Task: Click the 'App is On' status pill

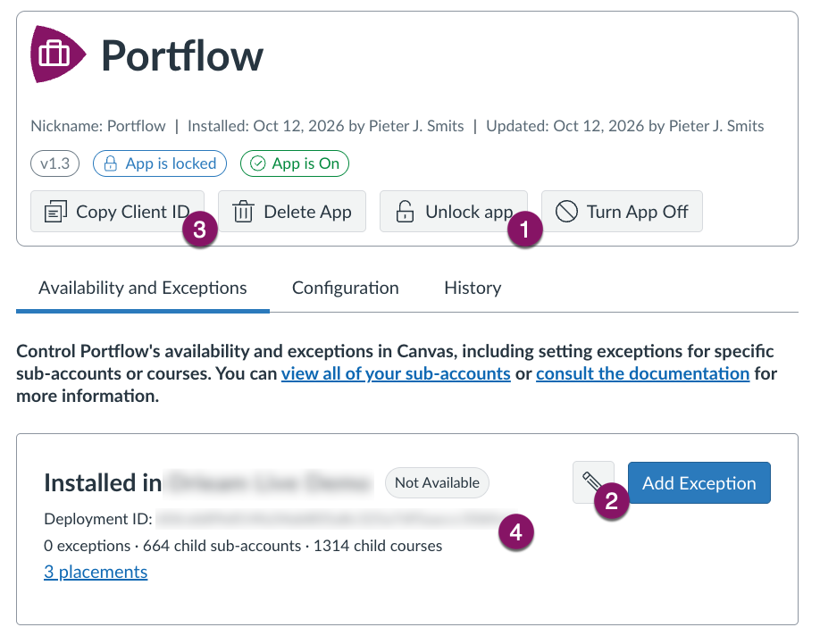Action: click(295, 163)
